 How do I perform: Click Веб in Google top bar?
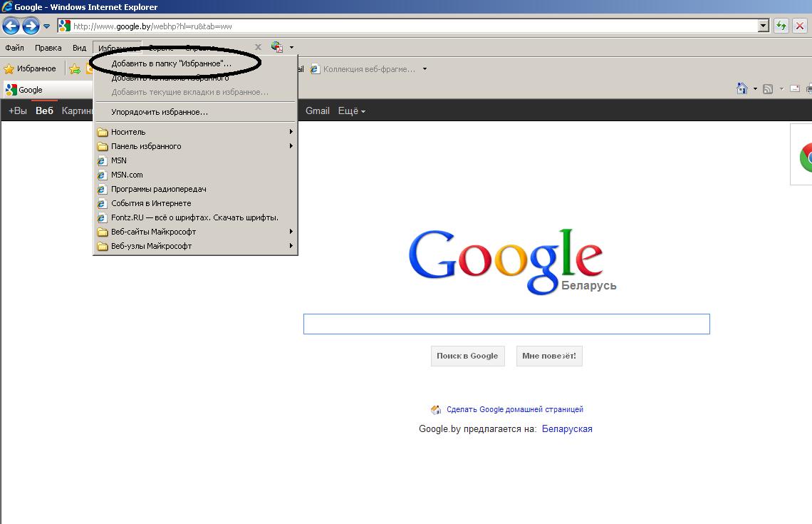click(45, 111)
